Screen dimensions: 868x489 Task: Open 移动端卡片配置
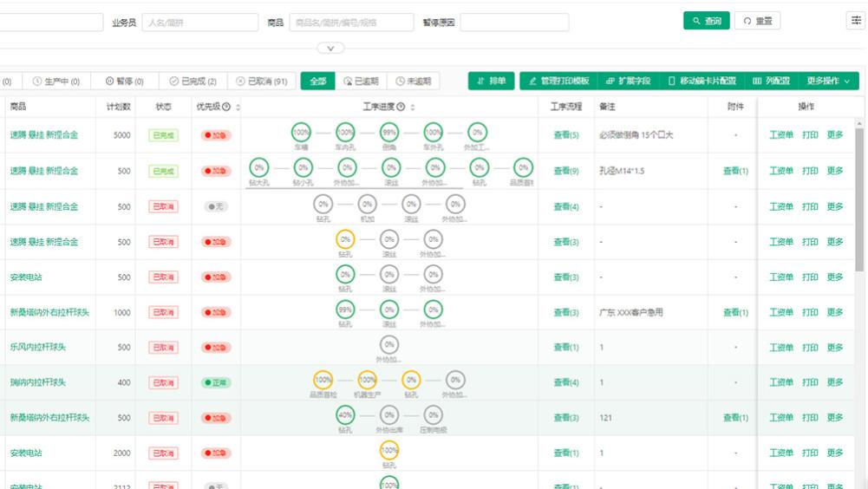coord(702,81)
